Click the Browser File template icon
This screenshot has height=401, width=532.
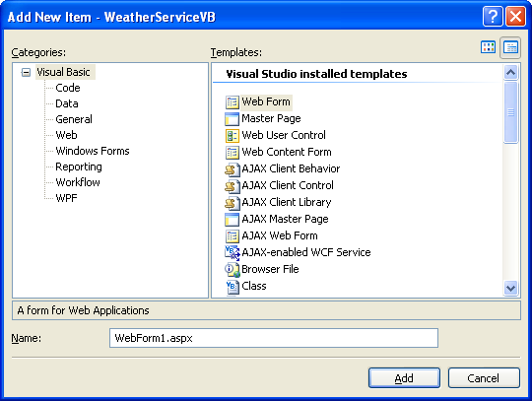click(233, 269)
